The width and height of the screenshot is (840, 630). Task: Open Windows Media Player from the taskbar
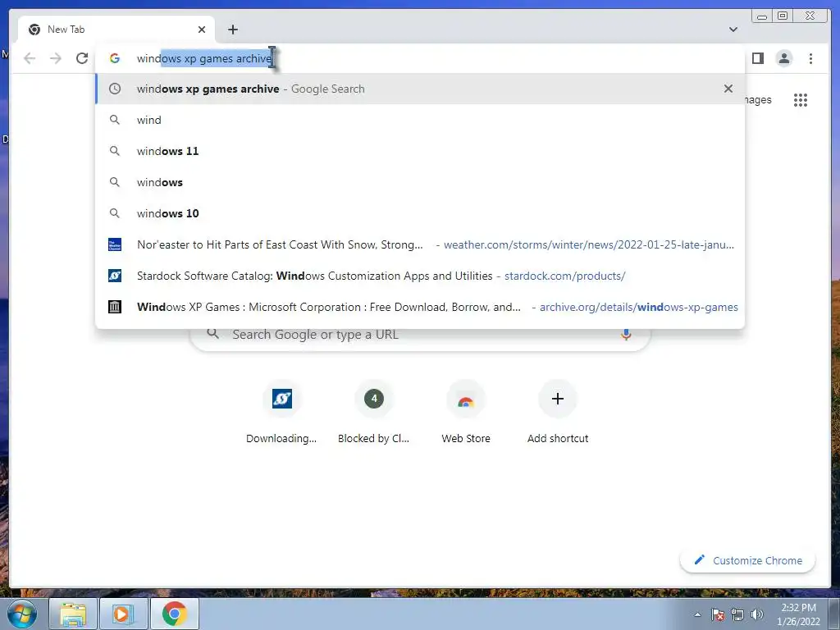click(123, 614)
